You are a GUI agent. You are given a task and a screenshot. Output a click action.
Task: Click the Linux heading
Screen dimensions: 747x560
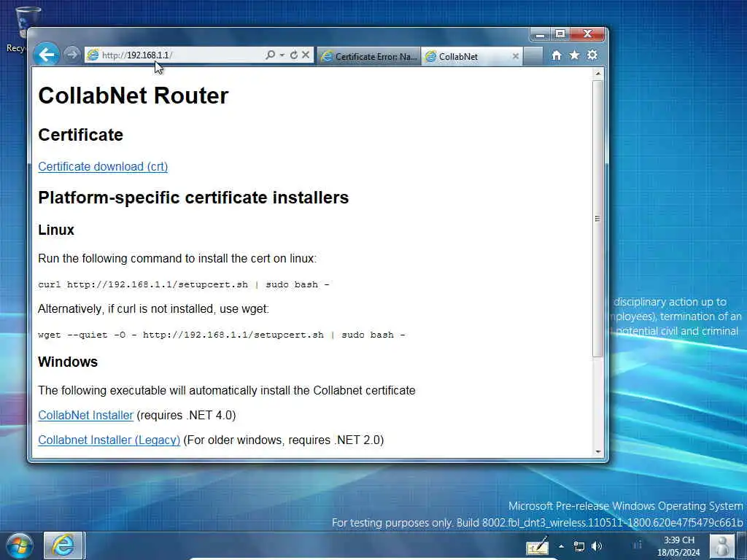click(x=56, y=230)
